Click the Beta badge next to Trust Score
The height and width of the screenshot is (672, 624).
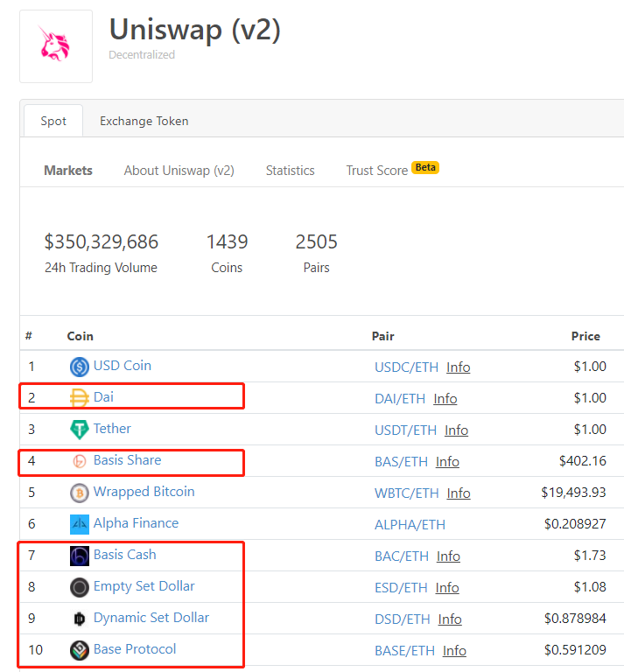pyautogui.click(x=425, y=167)
